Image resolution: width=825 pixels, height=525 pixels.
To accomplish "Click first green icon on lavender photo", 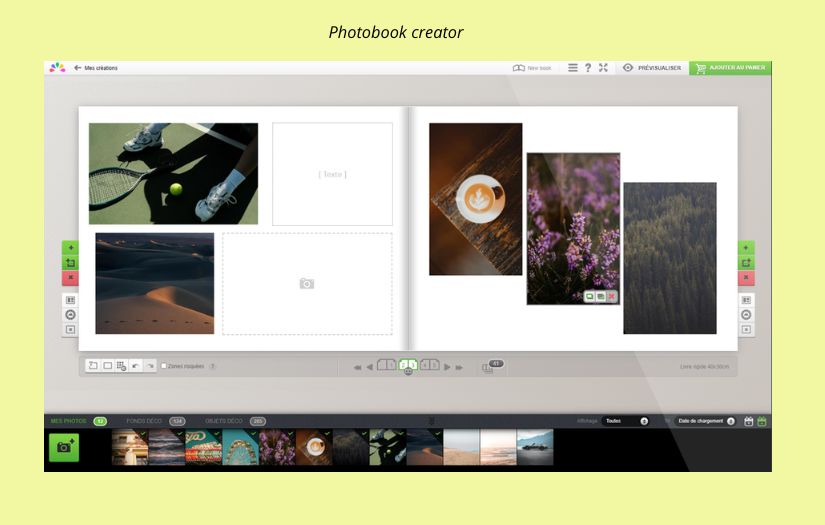I will [x=590, y=297].
